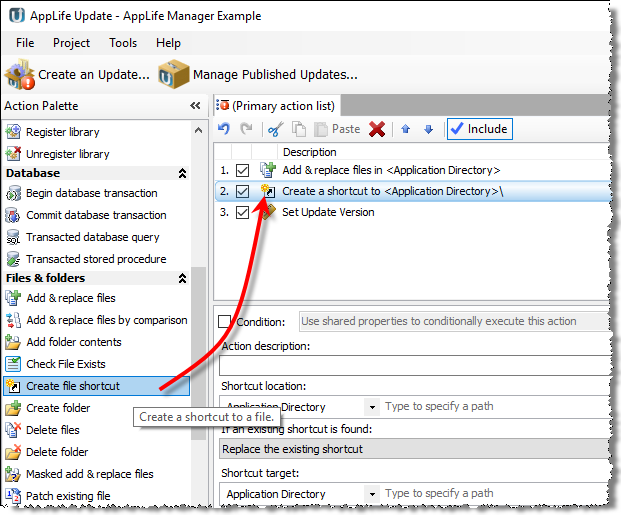
Task: Click the Action Palette scrollbar thumb
Action: (x=198, y=353)
